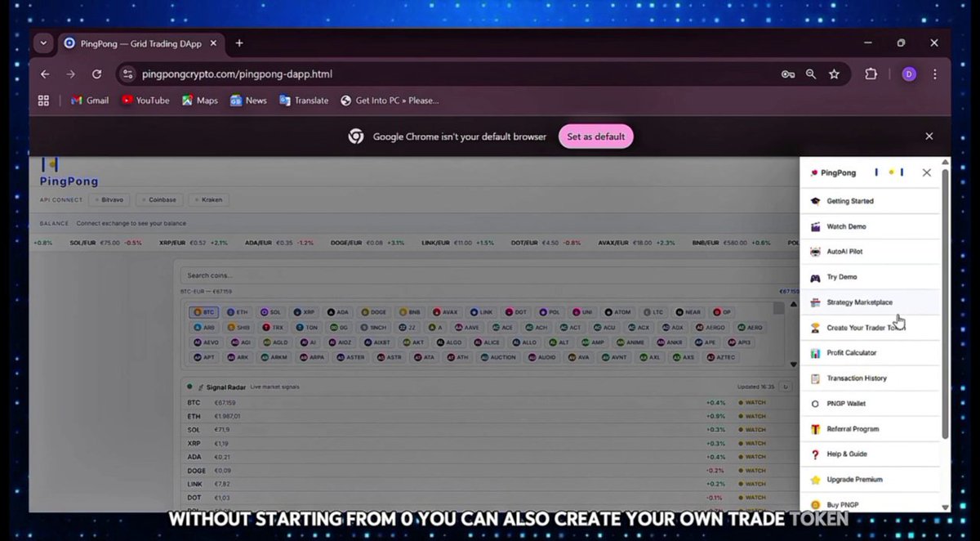Open a new browser tab
Viewport: 980px width, 541px height.
tap(239, 43)
